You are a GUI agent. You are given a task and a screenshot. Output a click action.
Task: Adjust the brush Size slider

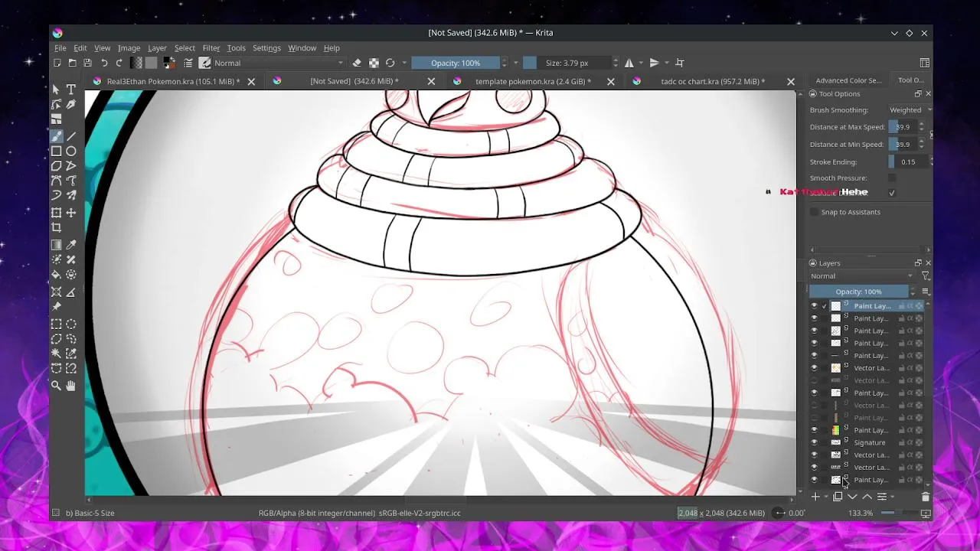point(567,63)
